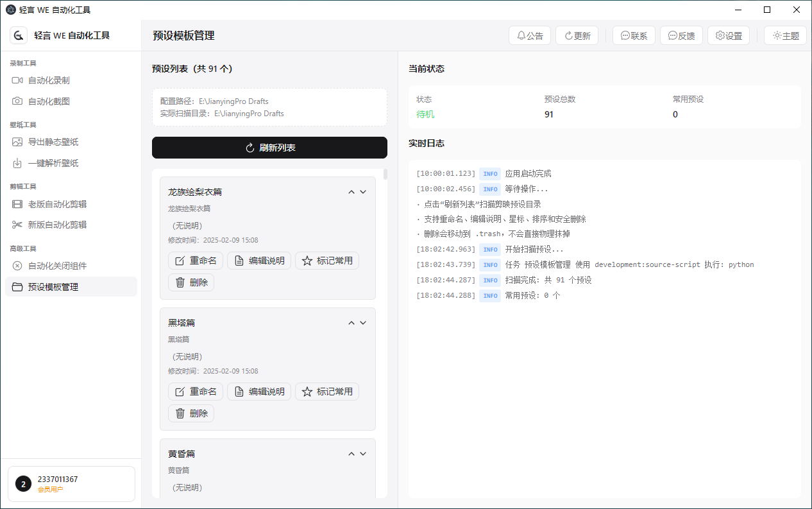Toggle the 主题 theme switcher
Image resolution: width=812 pixels, height=509 pixels.
[x=785, y=35]
